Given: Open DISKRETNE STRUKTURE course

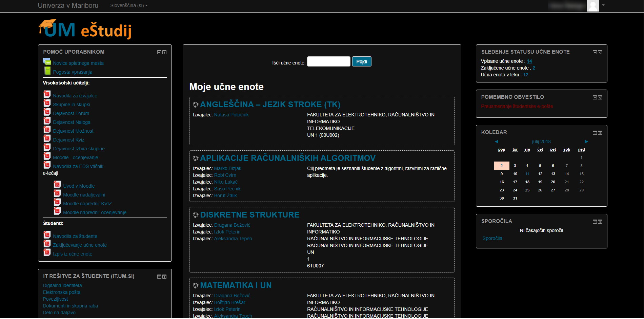Looking at the screenshot, I should pyautogui.click(x=250, y=215).
